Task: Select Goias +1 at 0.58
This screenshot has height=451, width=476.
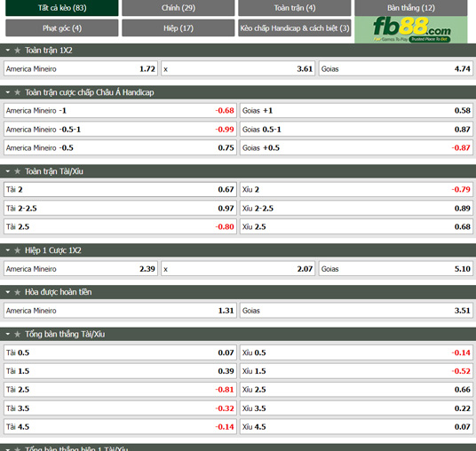Action: pos(356,110)
